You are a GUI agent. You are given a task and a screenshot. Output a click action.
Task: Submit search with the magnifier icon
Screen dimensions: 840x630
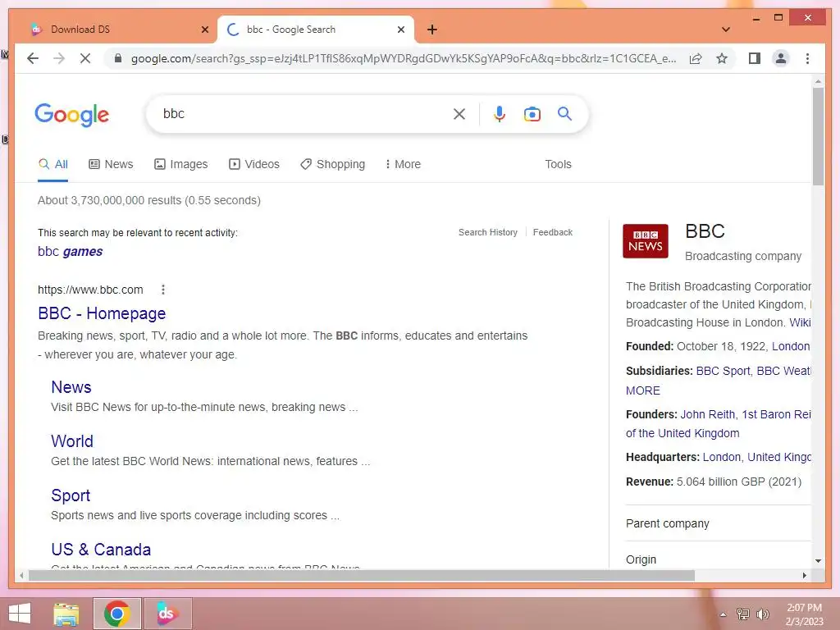564,113
